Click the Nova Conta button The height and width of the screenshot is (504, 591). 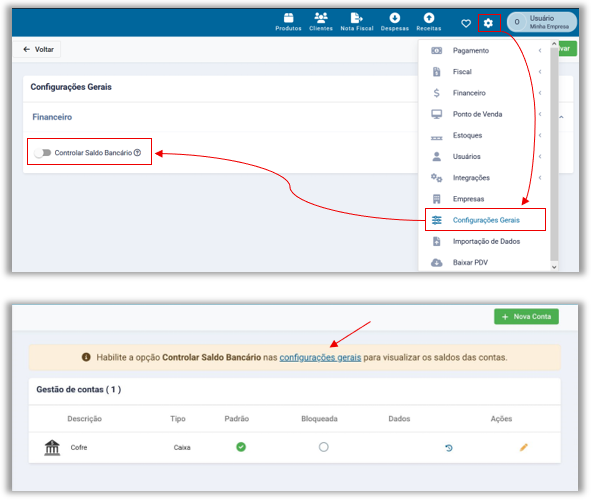tap(526, 317)
